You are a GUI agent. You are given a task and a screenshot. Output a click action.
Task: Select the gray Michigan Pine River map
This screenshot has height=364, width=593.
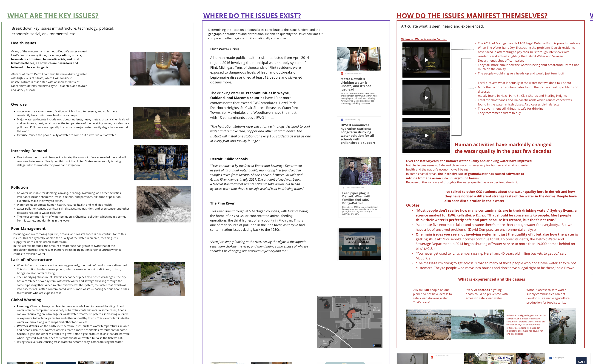click(350, 322)
